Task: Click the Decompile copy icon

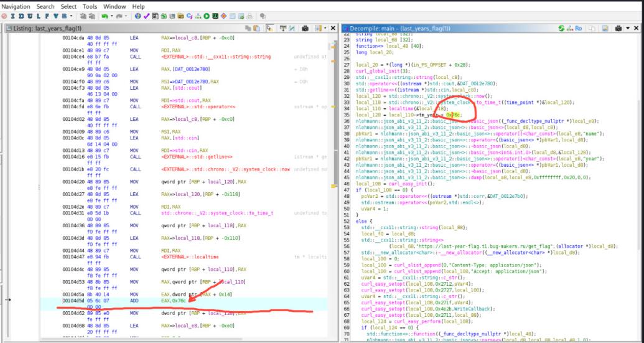Action: coord(592,29)
